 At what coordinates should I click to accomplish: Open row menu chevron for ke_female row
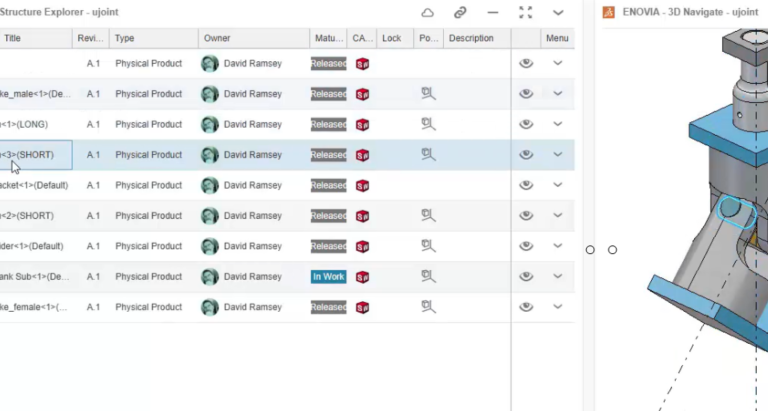pos(557,307)
